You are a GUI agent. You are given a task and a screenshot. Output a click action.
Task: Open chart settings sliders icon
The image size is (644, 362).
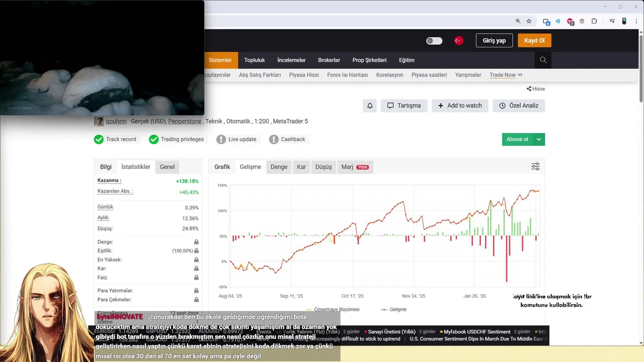535,166
